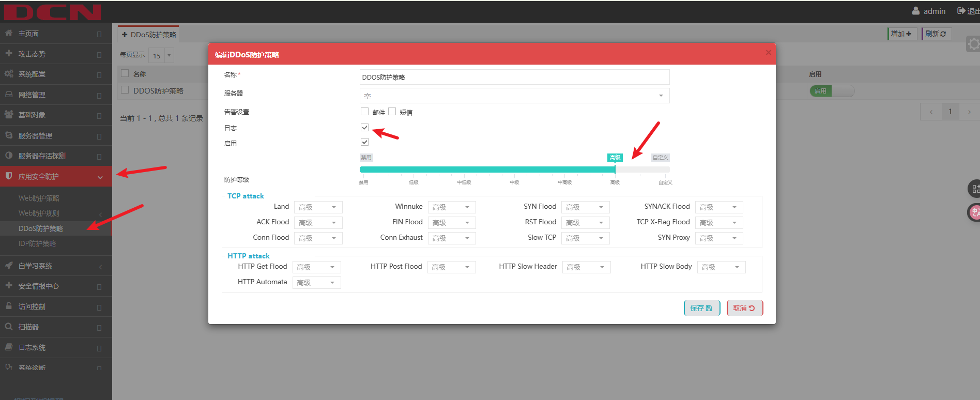Open the 服务器 dropdown
The image size is (980, 400).
(514, 96)
